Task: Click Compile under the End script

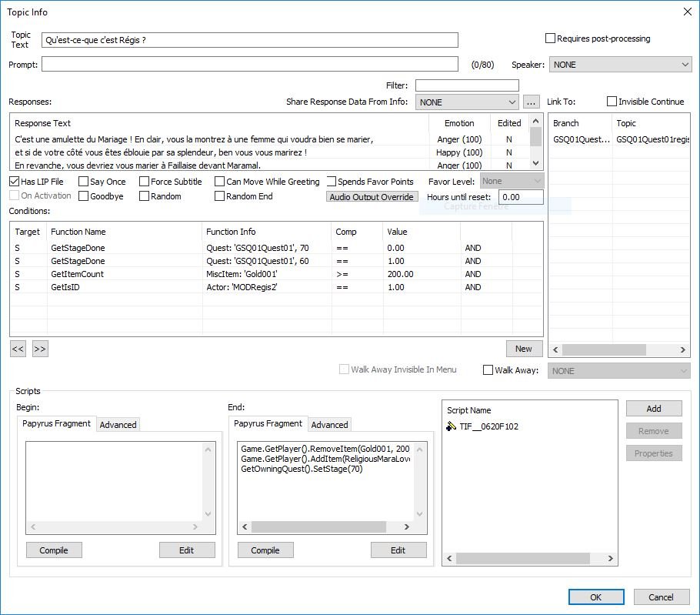Action: click(265, 550)
